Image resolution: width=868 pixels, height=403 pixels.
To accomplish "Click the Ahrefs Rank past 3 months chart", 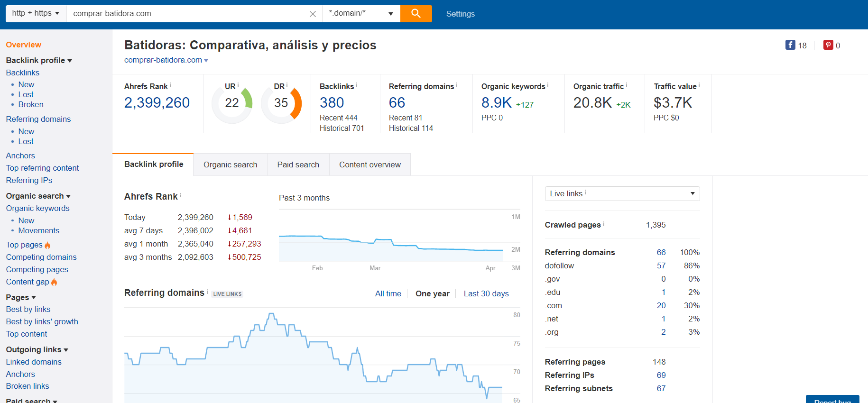I will click(x=391, y=236).
